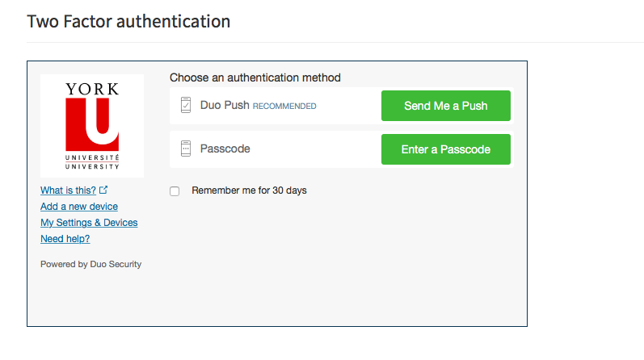The height and width of the screenshot is (360, 644).
Task: Click Choose an authentication method heading
Action: (255, 77)
